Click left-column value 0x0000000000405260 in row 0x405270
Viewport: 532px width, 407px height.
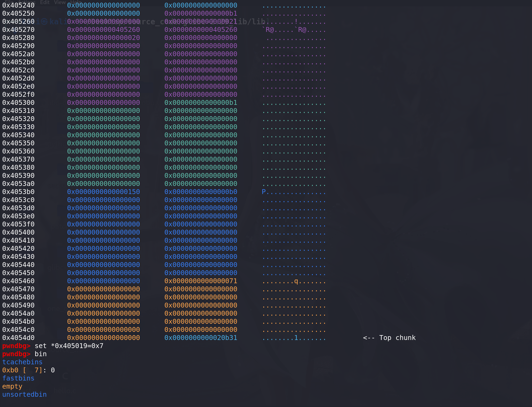[104, 29]
